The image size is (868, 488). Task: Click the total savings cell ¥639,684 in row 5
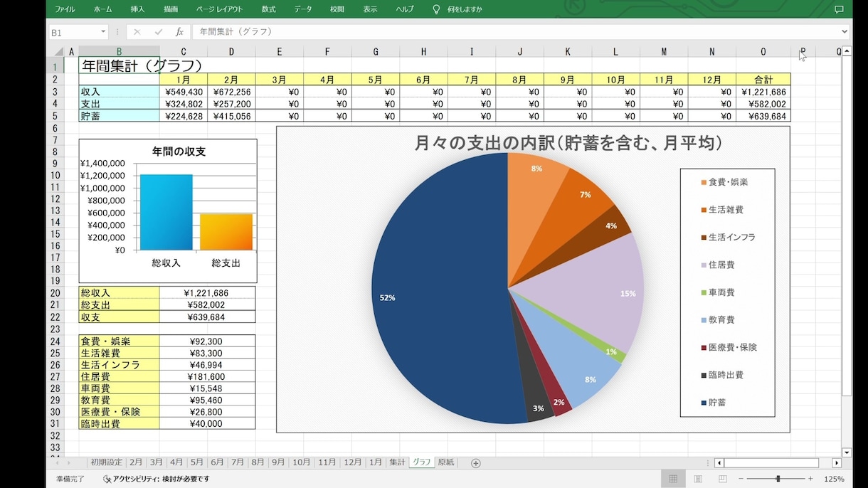(x=763, y=116)
